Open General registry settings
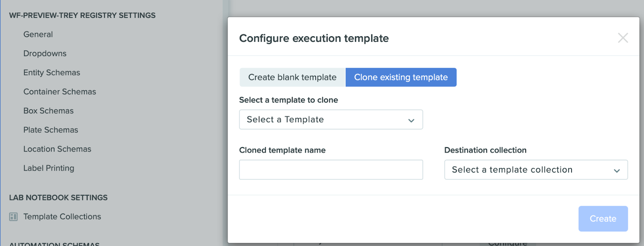The image size is (644, 246). click(38, 34)
